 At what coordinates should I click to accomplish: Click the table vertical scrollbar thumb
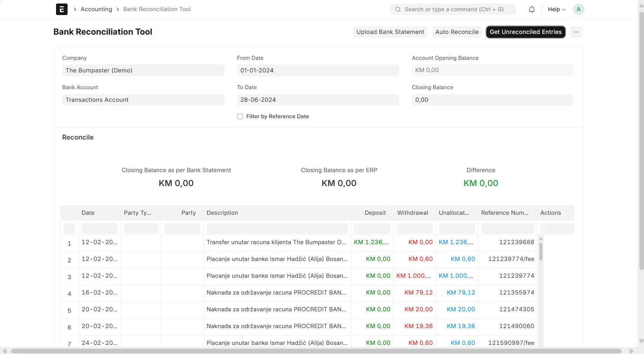click(541, 252)
